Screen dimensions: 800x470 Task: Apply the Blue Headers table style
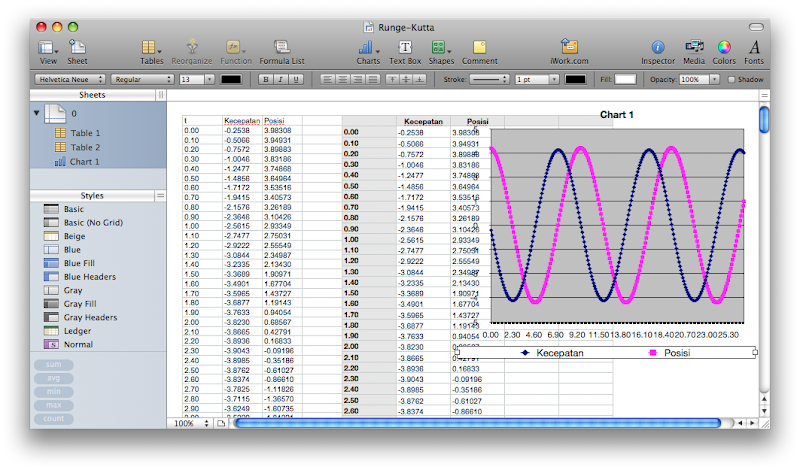point(87,276)
